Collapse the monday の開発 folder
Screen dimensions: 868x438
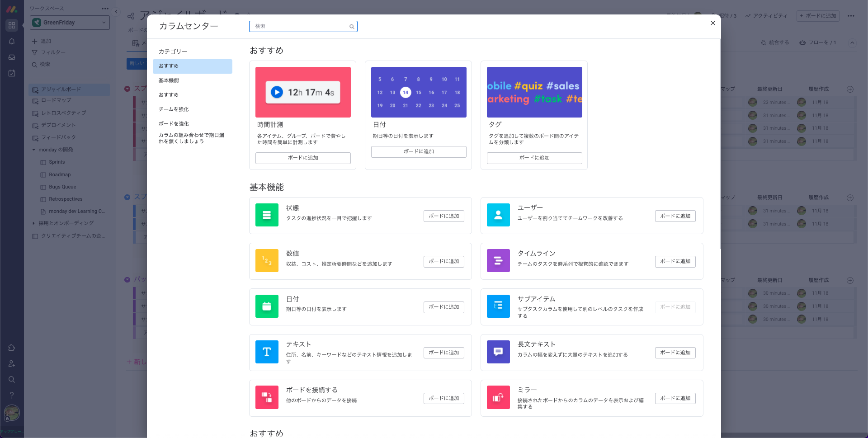[x=33, y=150]
